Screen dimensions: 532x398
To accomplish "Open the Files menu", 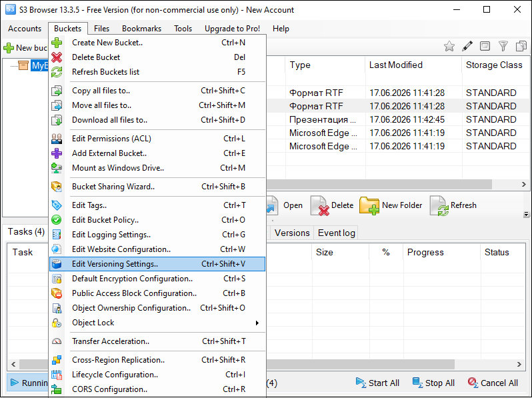I will (x=102, y=29).
